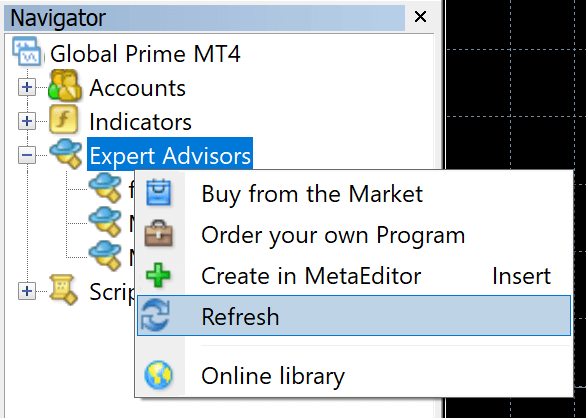Click the globe Online library icon
The width and height of the screenshot is (586, 418).
[x=158, y=375]
